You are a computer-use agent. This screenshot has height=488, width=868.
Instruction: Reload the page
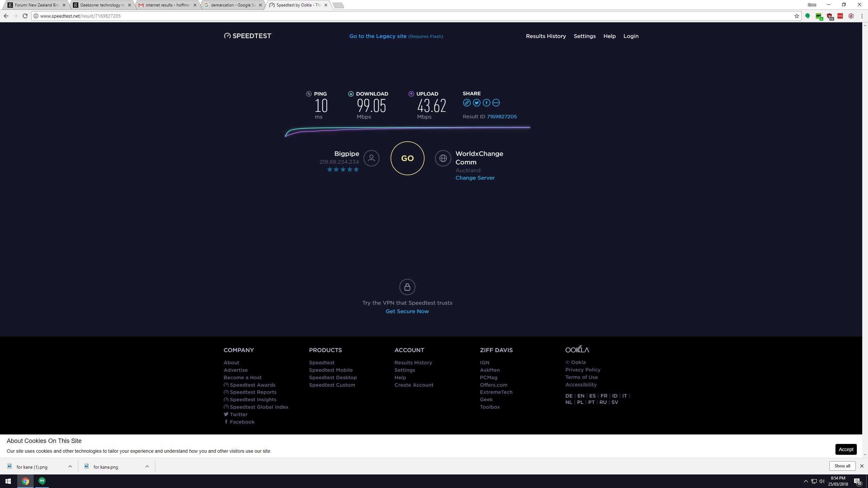point(25,16)
